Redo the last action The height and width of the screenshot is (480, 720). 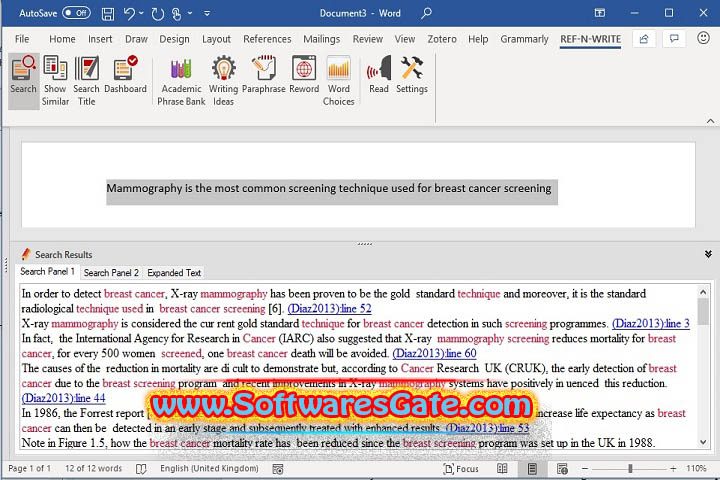click(158, 14)
